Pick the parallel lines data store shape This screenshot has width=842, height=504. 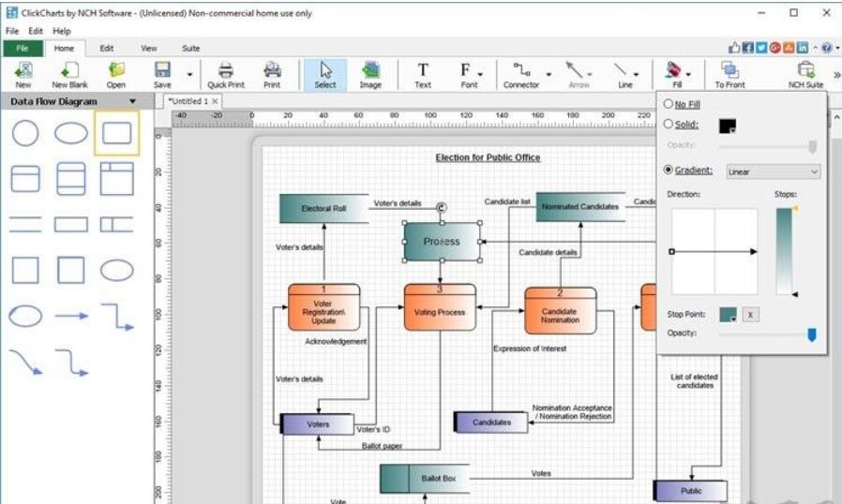point(25,224)
